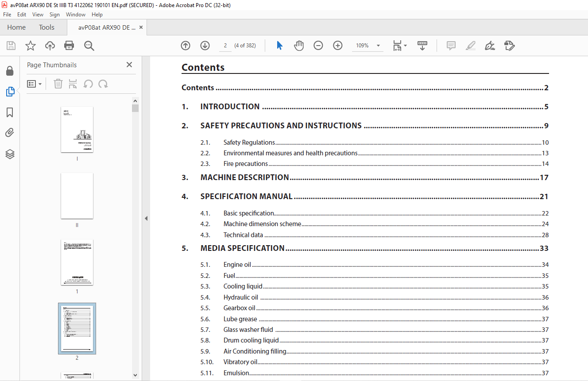Open 5.4 Hydraulic oil entry
The image size is (588, 381).
point(374,297)
